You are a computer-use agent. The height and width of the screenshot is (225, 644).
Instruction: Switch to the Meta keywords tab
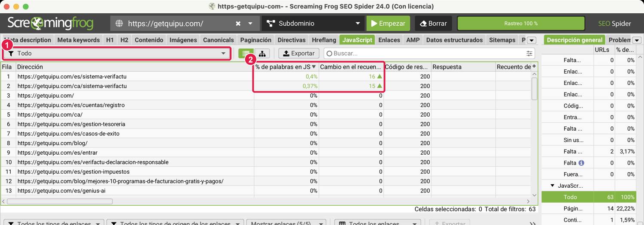click(x=78, y=40)
